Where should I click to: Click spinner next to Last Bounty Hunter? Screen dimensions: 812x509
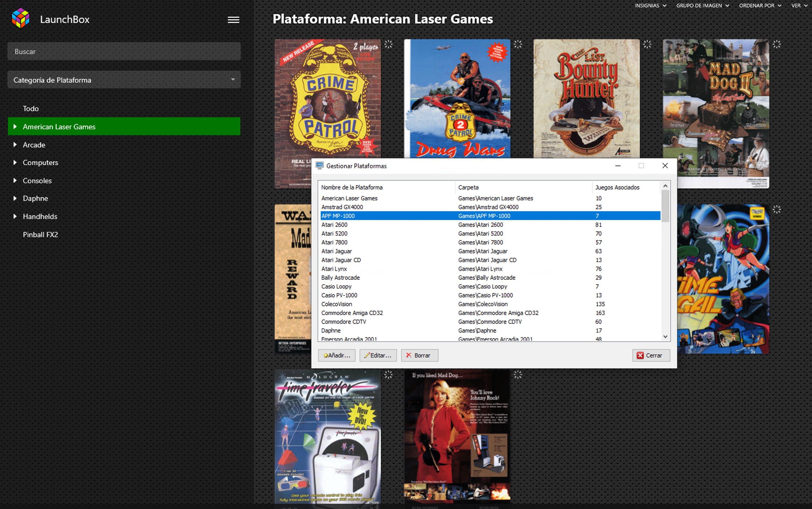point(647,44)
